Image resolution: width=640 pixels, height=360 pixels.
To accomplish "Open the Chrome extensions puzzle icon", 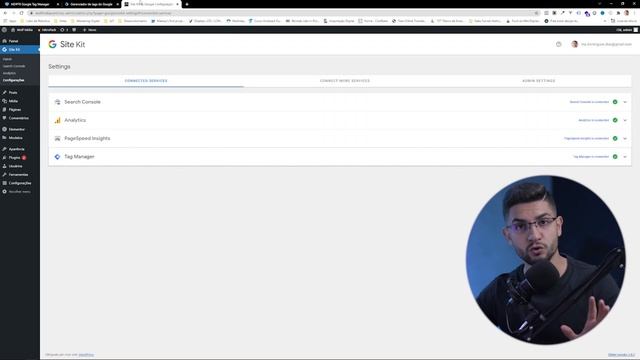I will click(618, 13).
